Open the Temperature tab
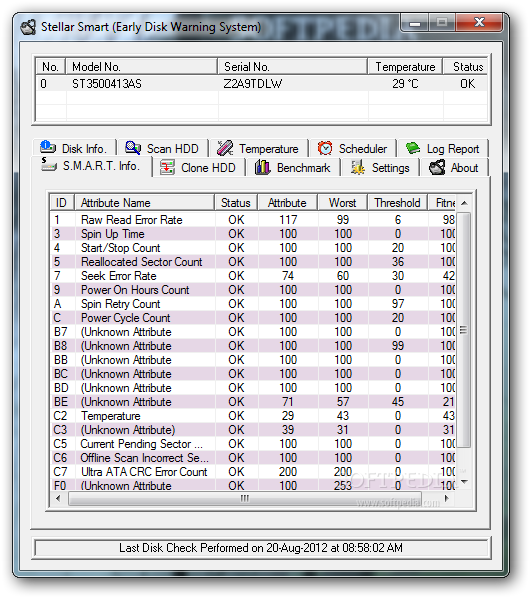Screen dimensions: 530x598 click(x=259, y=148)
